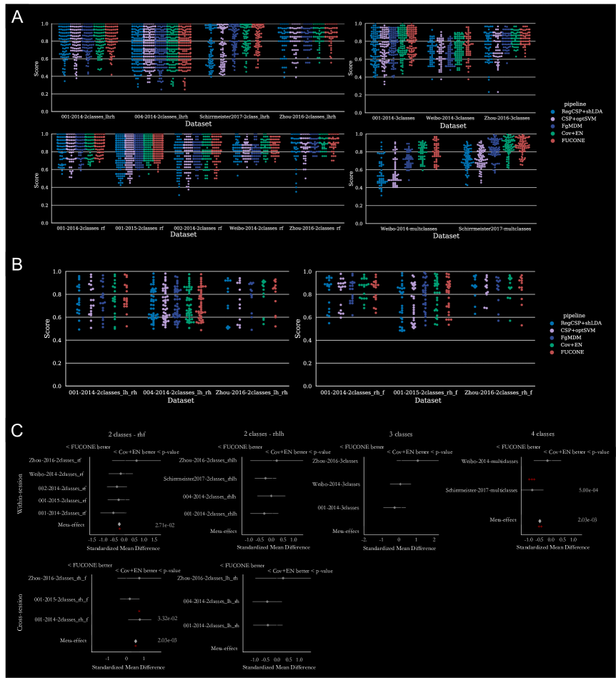Click the 001-2015-2classes rf axis label in panel A
This screenshot has width=616, height=678.
pyautogui.click(x=139, y=229)
